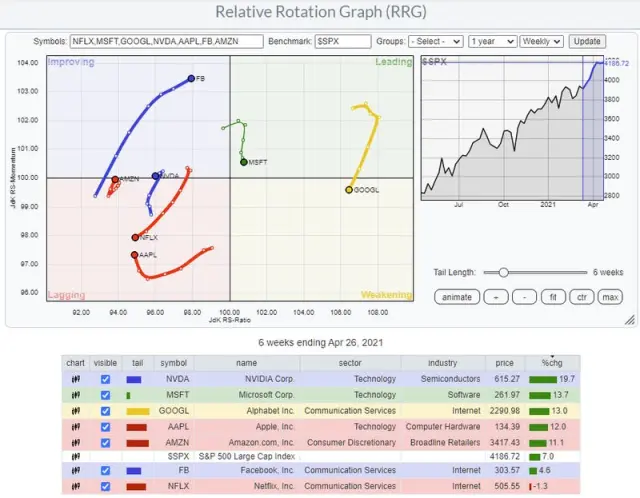Click the 2290.98 price cell

coord(505,411)
